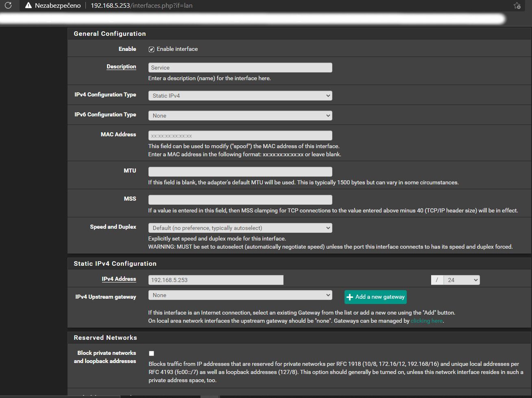Click the IPv4 Address field 192.168.5.253

coord(216,280)
